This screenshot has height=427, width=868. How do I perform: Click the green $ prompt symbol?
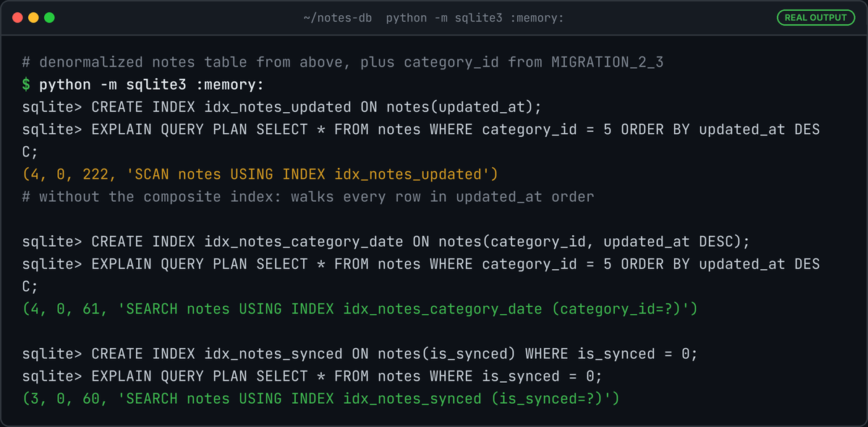[x=26, y=85]
